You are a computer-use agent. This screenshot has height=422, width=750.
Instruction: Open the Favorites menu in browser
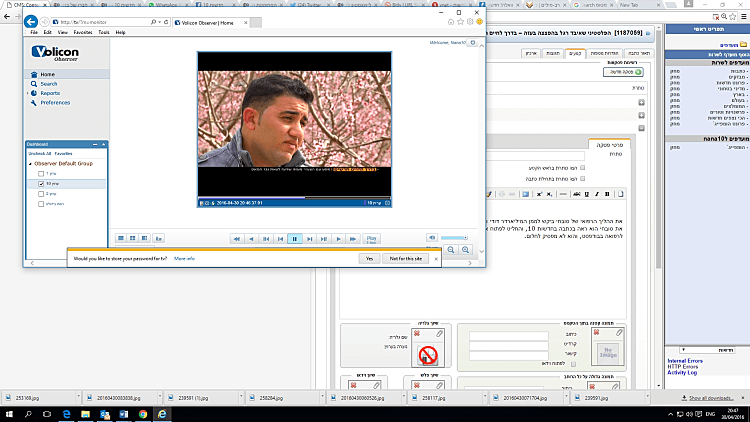point(82,32)
